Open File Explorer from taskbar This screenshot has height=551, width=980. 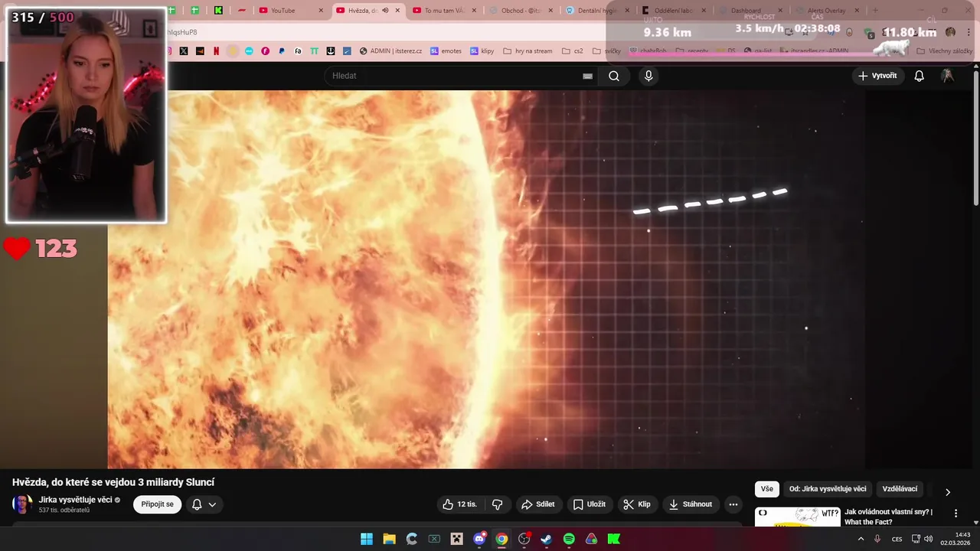[389, 539]
